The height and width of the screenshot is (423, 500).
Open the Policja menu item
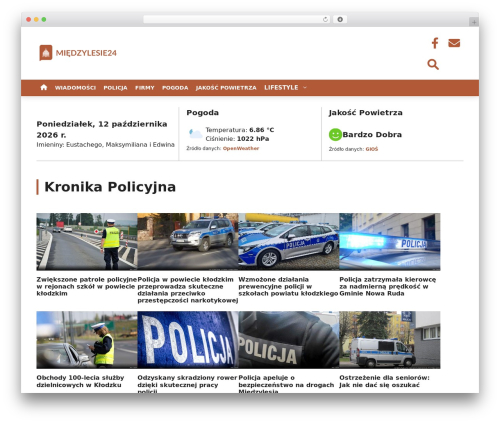[115, 88]
